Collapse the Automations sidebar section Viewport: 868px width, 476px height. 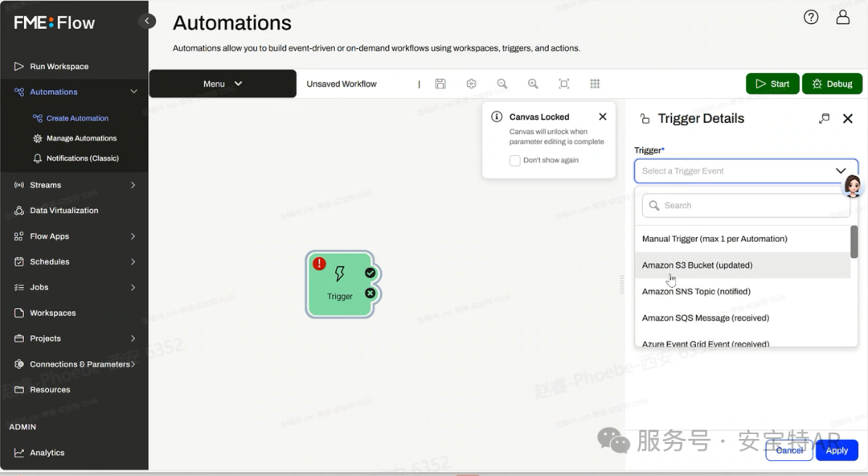click(133, 92)
